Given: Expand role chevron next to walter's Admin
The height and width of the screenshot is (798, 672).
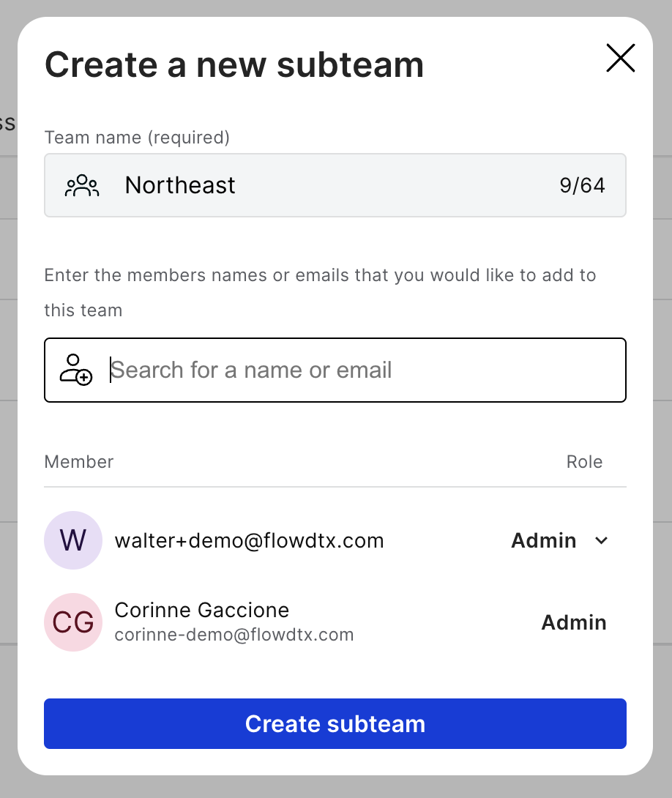Looking at the screenshot, I should (x=601, y=540).
